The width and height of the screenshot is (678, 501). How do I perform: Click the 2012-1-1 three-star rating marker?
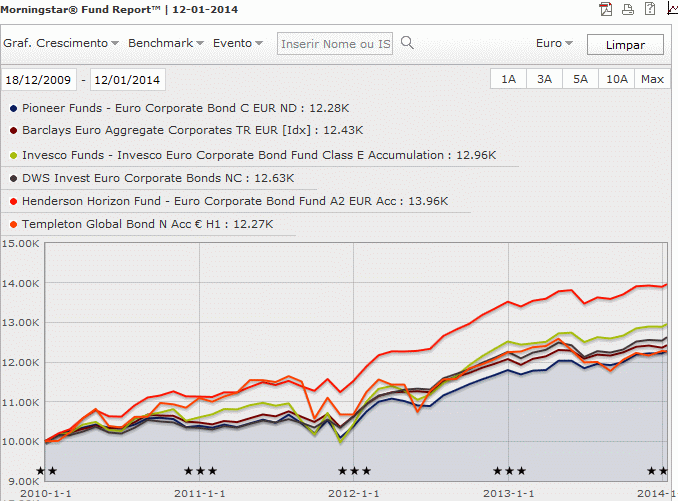tap(355, 471)
